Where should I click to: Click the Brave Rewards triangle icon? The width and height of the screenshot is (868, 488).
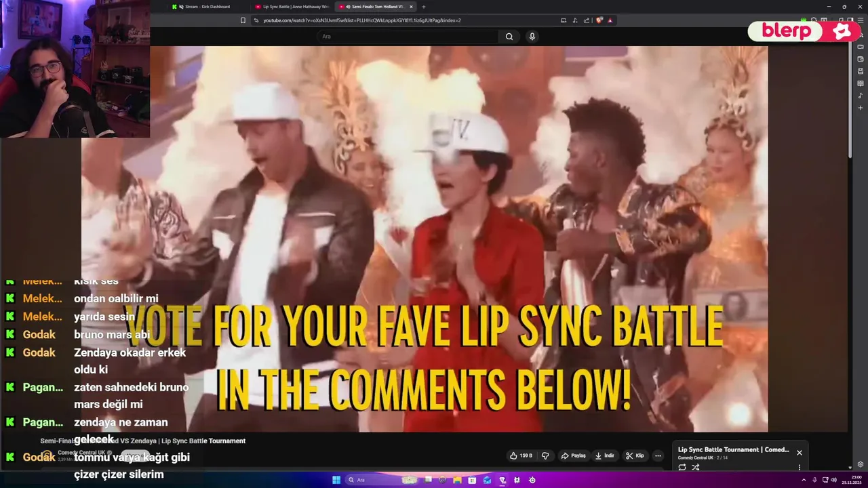point(610,20)
